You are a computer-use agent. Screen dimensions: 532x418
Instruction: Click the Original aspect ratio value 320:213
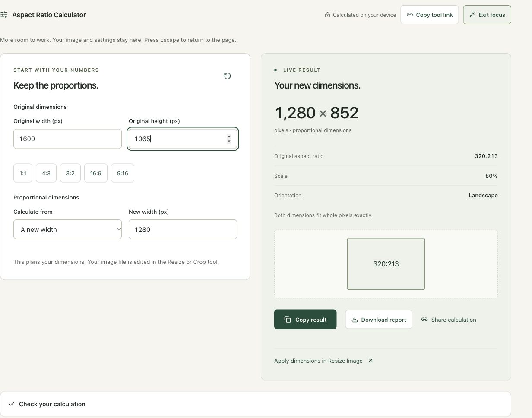point(486,156)
